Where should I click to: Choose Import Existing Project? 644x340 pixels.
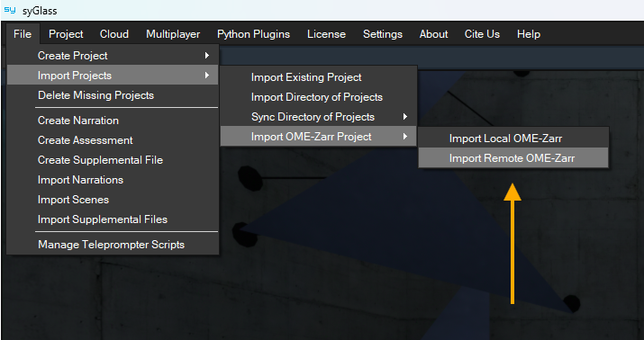click(319, 77)
